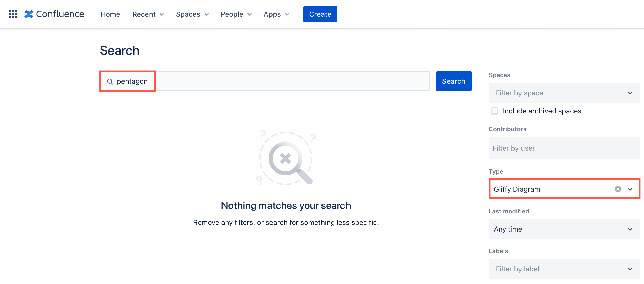Click the magnifier icon in the search field

pos(110,81)
